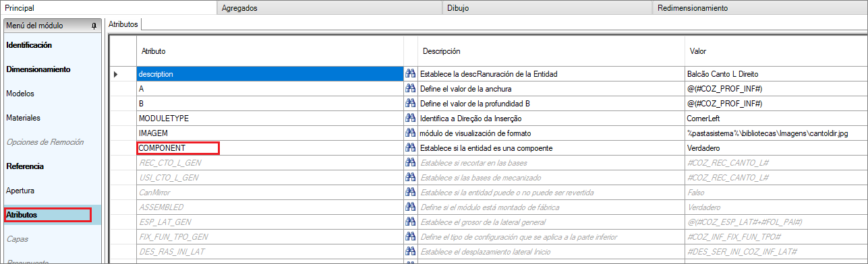
Task: Click binoculars icon beside attribute A
Action: click(x=410, y=89)
